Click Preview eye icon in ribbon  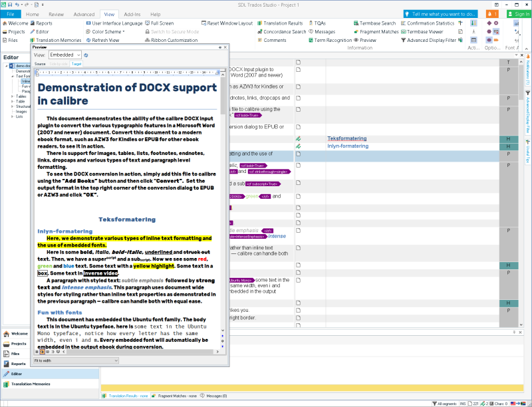click(364, 40)
